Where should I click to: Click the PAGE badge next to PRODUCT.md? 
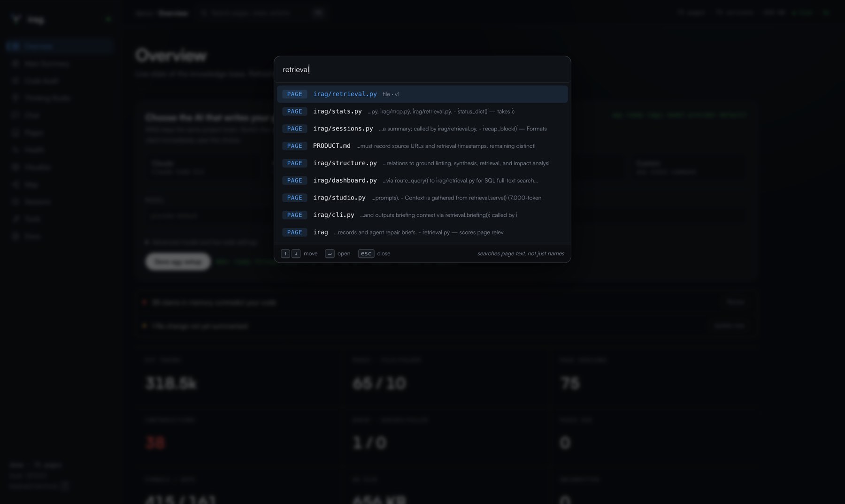tap(295, 146)
